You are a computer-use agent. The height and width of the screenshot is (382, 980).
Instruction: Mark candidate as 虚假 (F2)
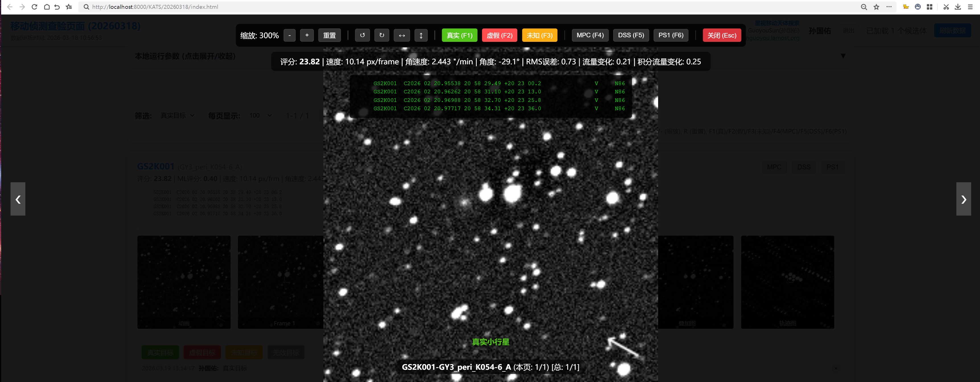pos(499,35)
